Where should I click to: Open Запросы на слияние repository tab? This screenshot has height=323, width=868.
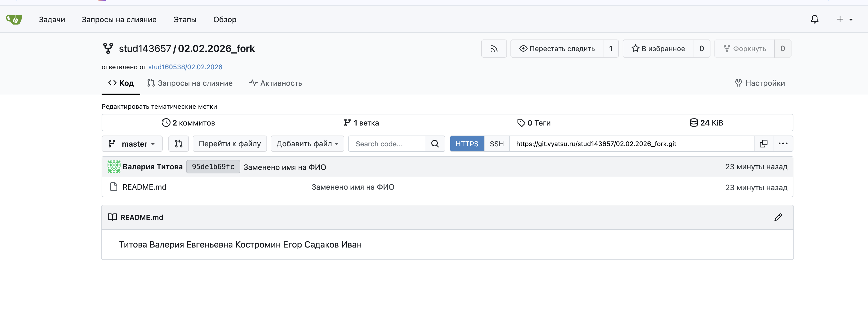coord(190,83)
